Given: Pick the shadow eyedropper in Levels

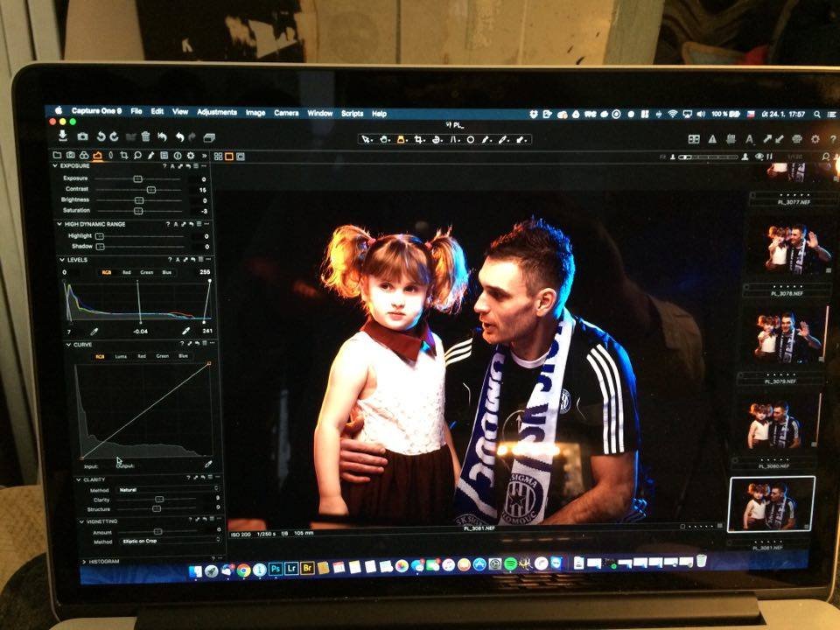Looking at the screenshot, I should (94, 332).
